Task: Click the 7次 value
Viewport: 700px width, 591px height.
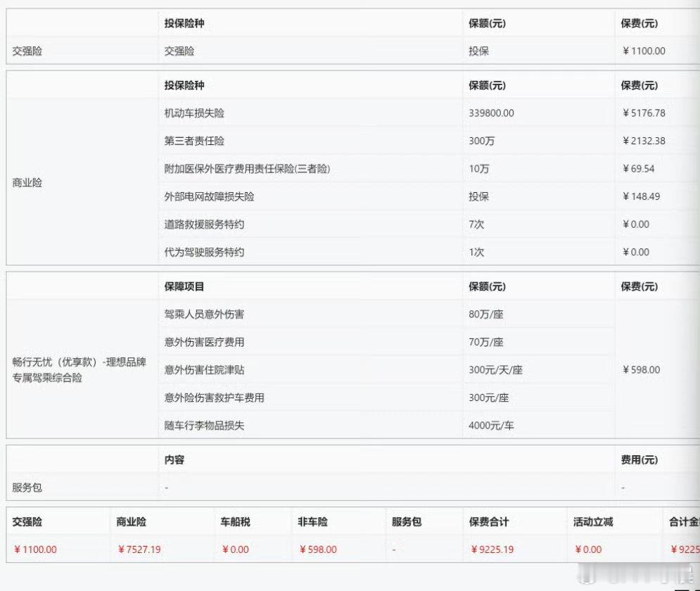Action: (476, 224)
